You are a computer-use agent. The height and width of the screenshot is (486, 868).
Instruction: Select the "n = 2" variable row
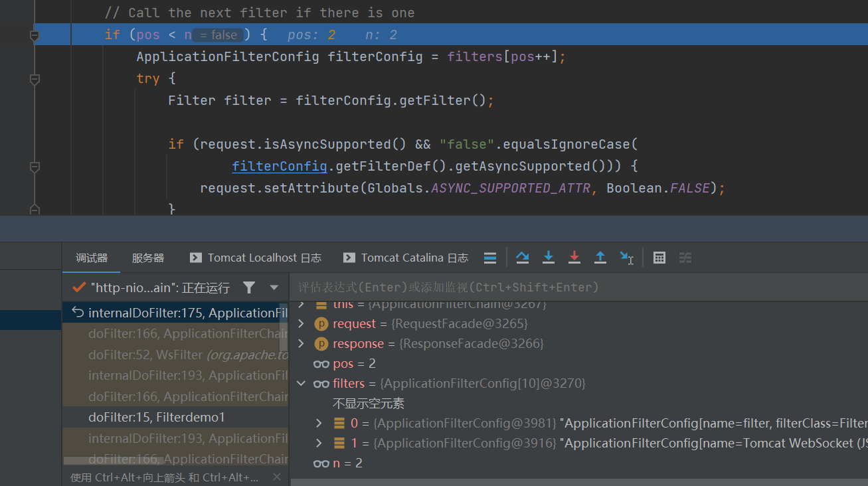pyautogui.click(x=578, y=463)
